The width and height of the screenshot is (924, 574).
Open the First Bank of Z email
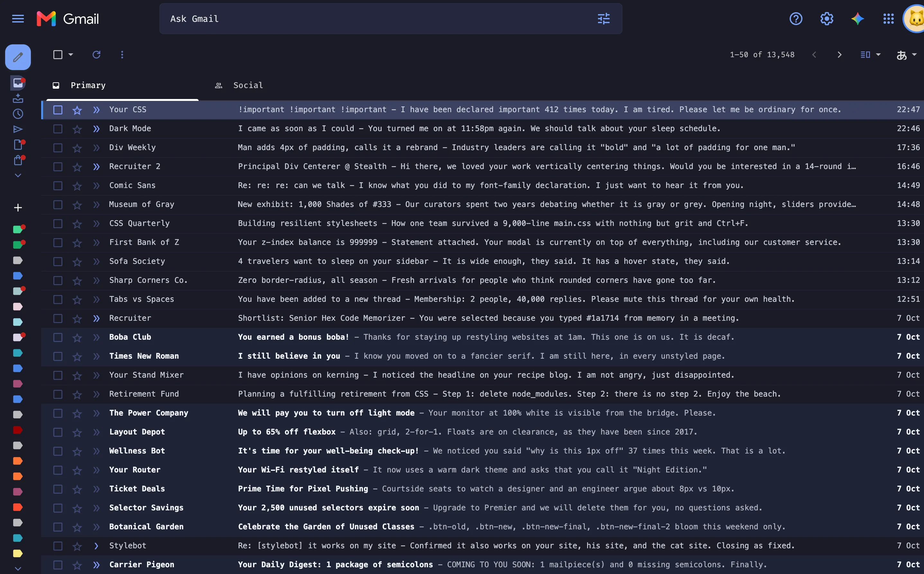(x=482, y=243)
